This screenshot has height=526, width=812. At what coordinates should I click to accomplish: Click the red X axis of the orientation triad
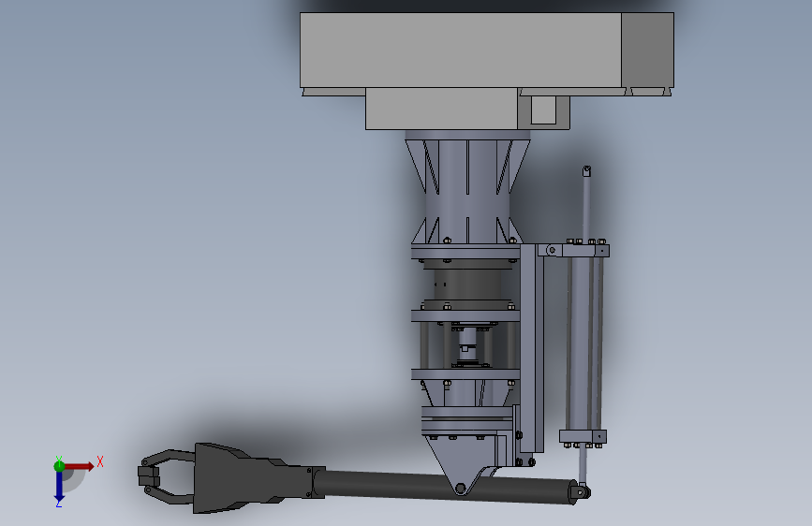point(79,466)
